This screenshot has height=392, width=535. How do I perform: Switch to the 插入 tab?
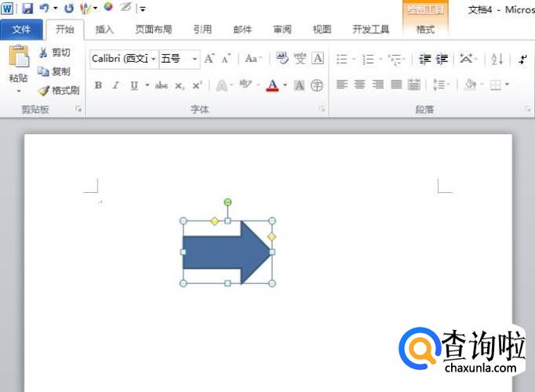(104, 30)
